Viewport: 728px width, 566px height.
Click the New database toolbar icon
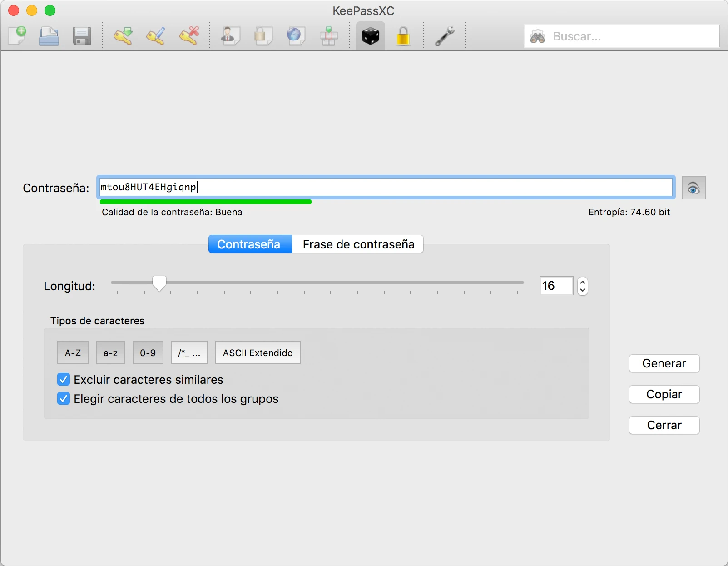[x=18, y=36]
